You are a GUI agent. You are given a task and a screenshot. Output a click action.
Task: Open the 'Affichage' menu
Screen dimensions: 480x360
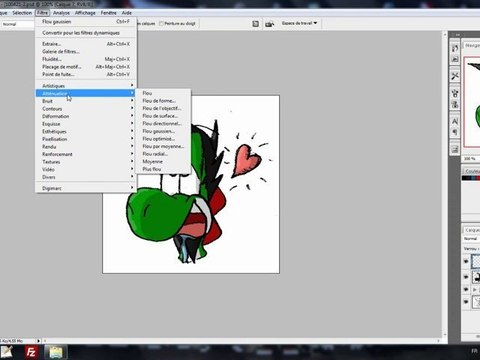pyautogui.click(x=85, y=13)
